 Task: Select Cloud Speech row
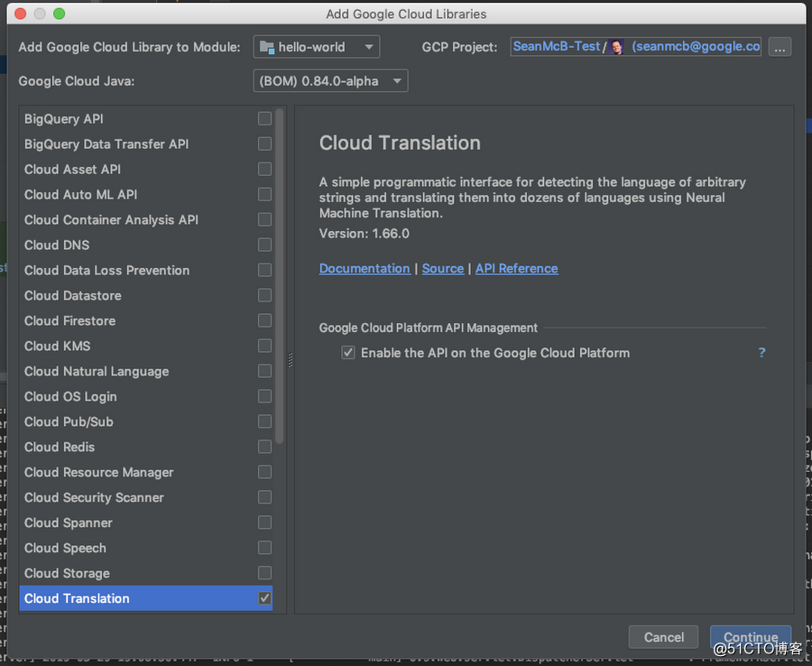(x=146, y=548)
